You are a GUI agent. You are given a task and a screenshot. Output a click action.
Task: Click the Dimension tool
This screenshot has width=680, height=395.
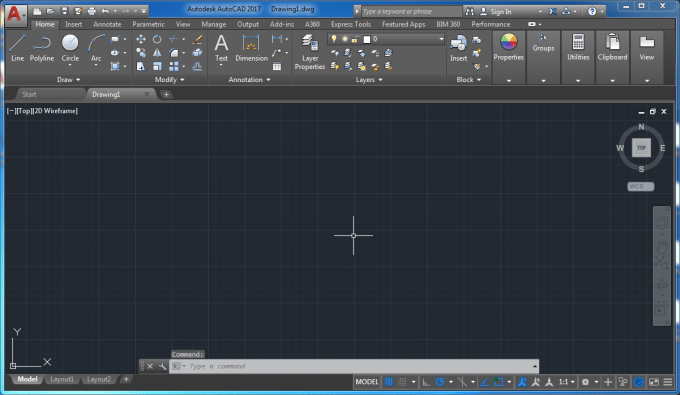251,48
